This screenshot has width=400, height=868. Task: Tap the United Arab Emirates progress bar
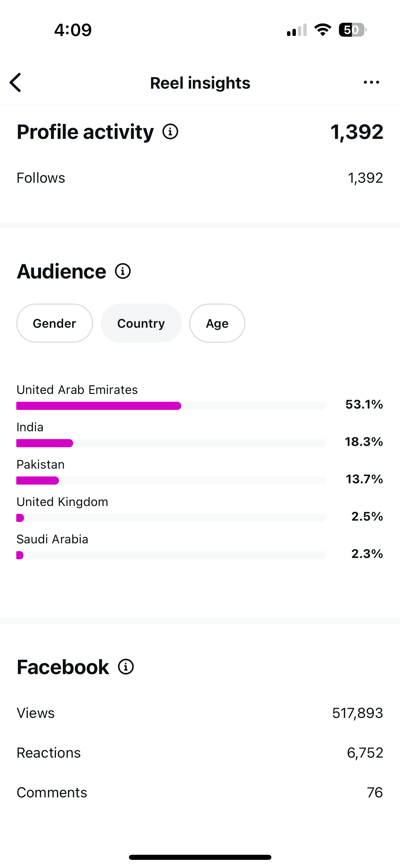click(171, 405)
